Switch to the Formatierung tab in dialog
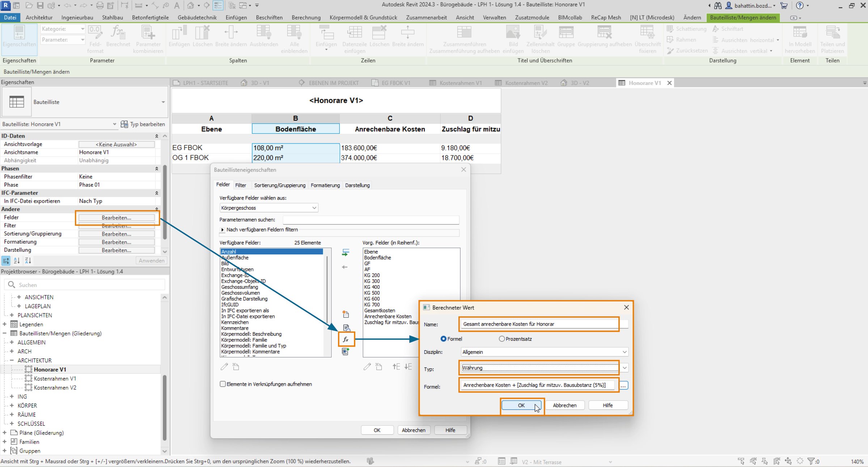The width and height of the screenshot is (868, 467). [x=325, y=185]
